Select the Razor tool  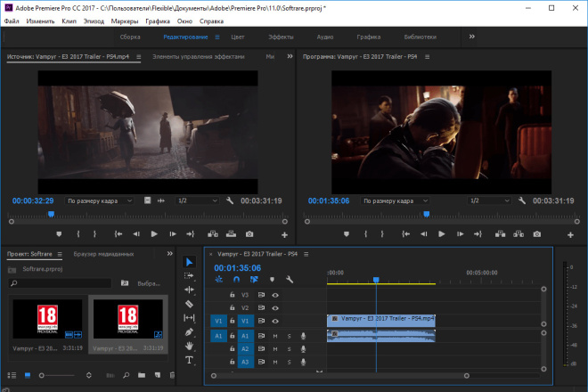click(x=189, y=304)
